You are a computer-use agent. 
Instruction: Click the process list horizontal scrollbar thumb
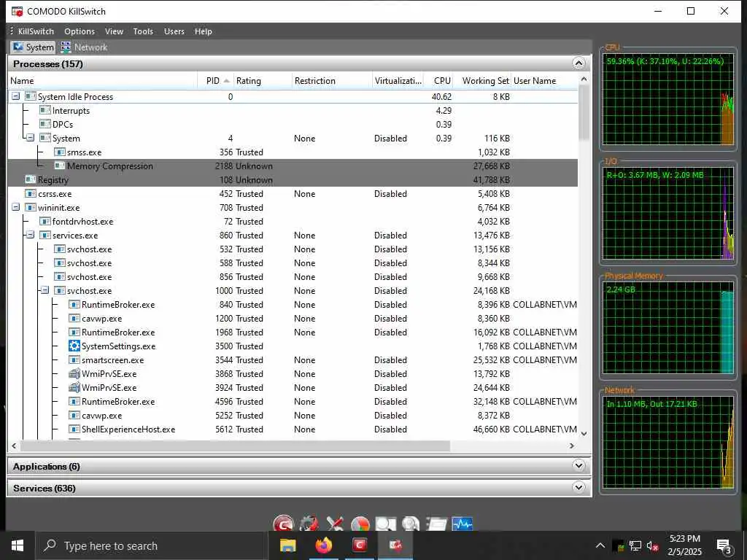[x=234, y=446]
